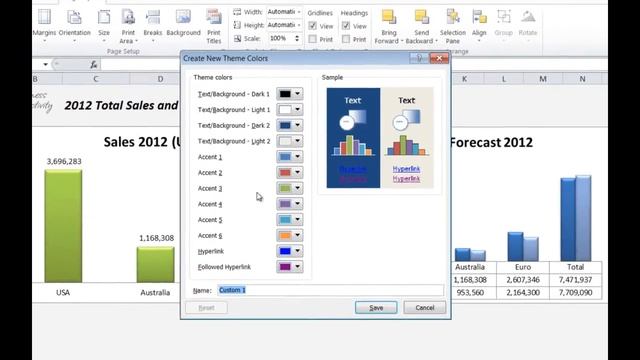Open the Accent 2 color dropdown
The image size is (640, 360).
click(297, 172)
